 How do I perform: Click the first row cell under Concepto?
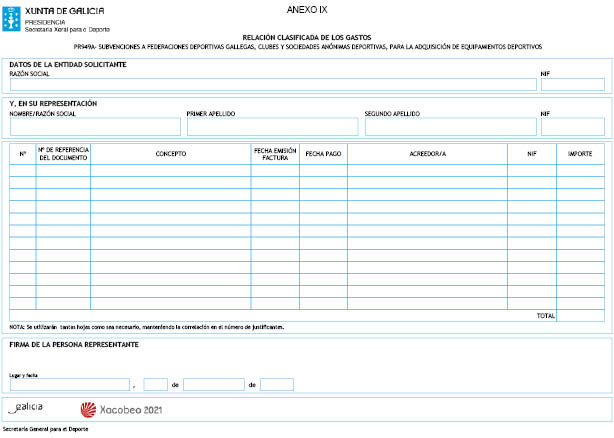170,170
